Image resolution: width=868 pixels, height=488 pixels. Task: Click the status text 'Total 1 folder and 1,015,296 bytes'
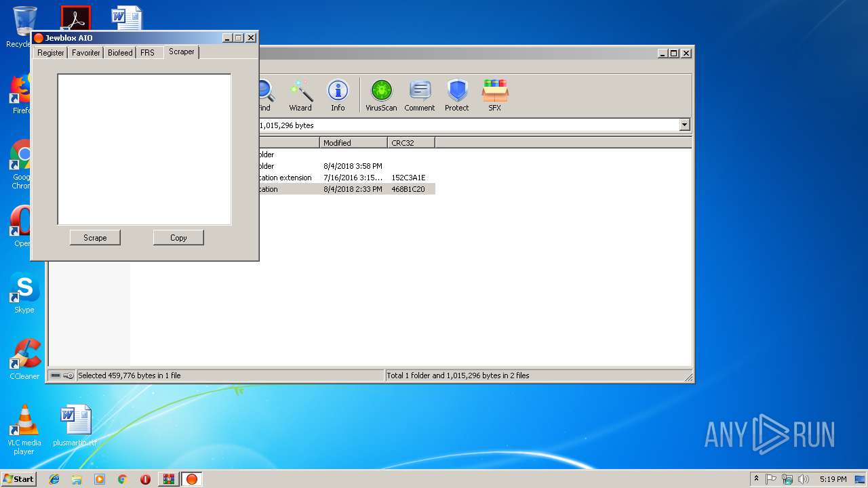click(458, 375)
